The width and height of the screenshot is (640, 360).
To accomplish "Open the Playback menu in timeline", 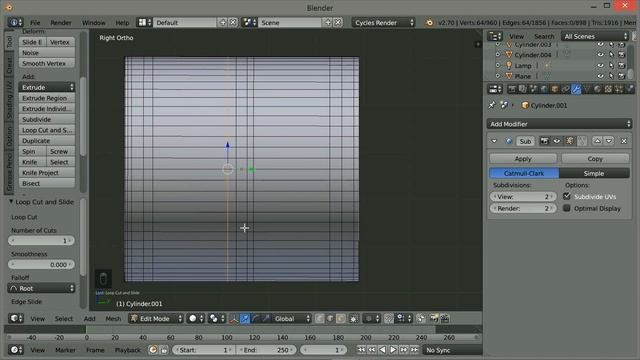I will click(x=127, y=350).
